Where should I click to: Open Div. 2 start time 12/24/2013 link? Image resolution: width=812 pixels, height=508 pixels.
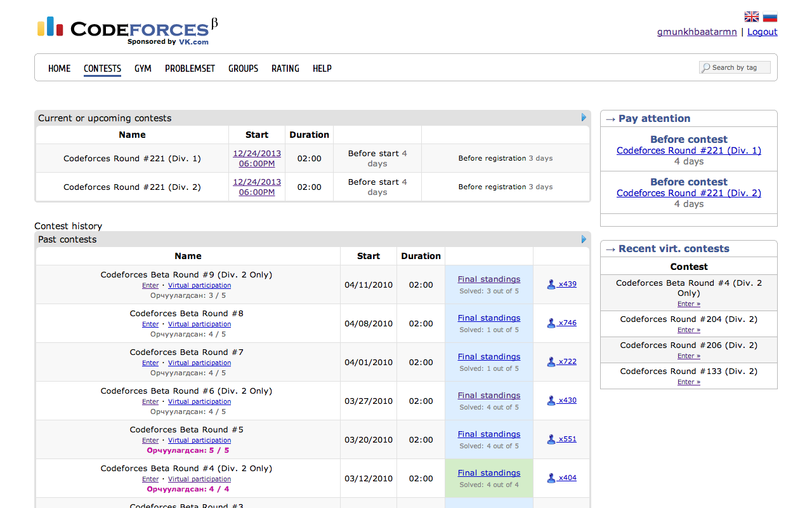(257, 187)
